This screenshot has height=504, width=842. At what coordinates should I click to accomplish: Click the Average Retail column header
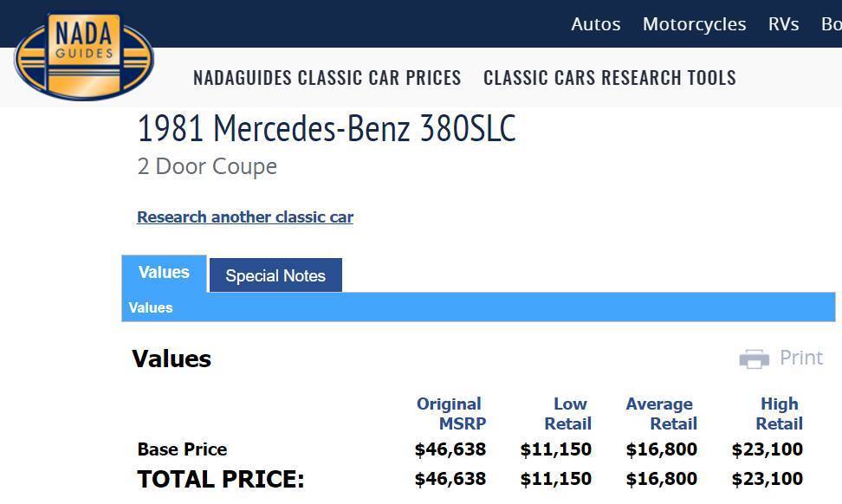click(661, 413)
